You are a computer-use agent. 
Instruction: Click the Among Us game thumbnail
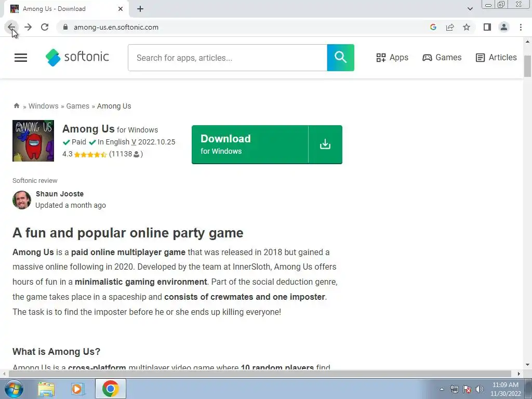pos(33,140)
